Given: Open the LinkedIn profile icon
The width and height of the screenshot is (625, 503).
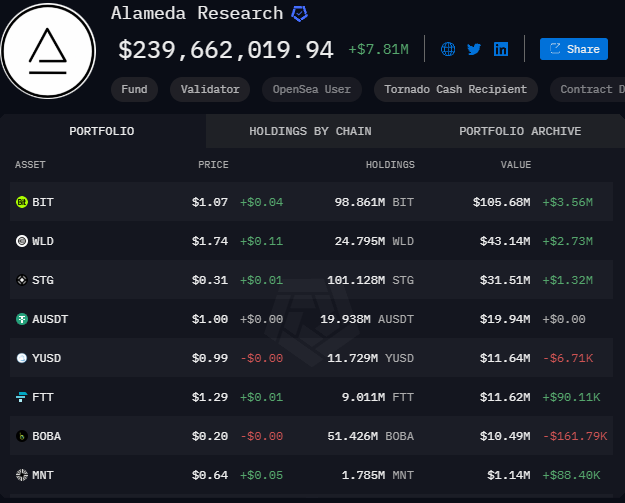Looking at the screenshot, I should pyautogui.click(x=501, y=49).
